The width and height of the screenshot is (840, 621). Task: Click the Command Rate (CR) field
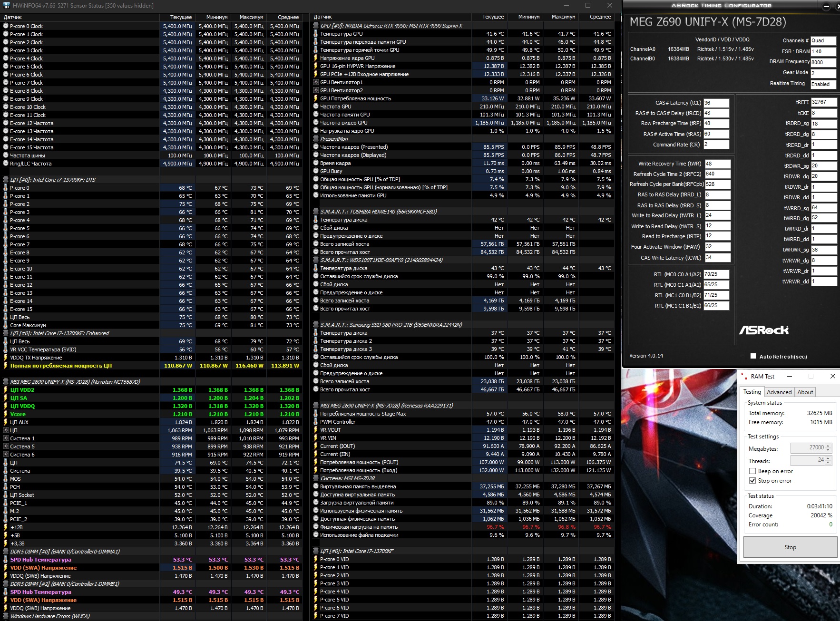(x=716, y=145)
